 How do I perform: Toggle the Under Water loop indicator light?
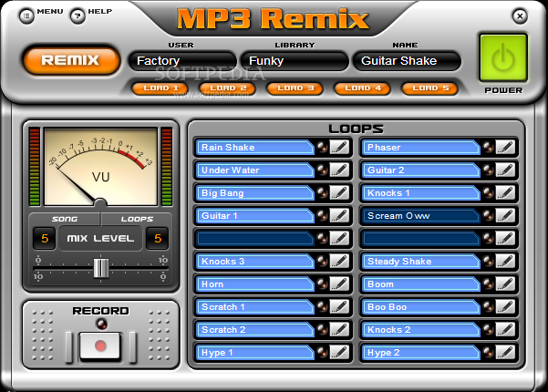pos(322,170)
